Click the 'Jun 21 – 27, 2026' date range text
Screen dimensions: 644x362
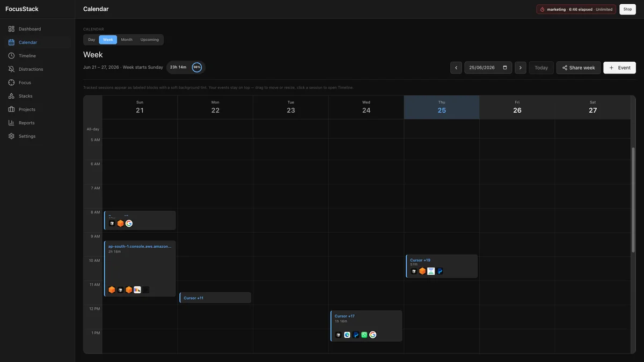(x=101, y=67)
